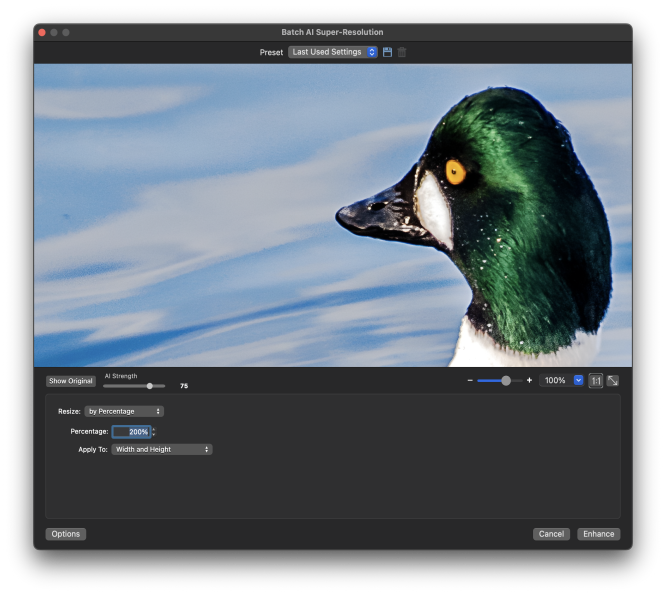666x596 pixels.
Task: Click the 100% zoom value field
Action: 555,381
